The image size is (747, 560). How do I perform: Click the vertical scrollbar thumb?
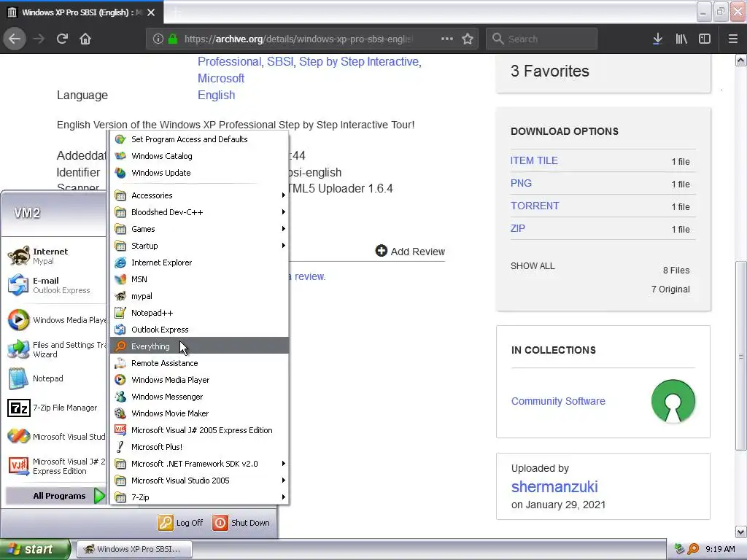pyautogui.click(x=741, y=356)
